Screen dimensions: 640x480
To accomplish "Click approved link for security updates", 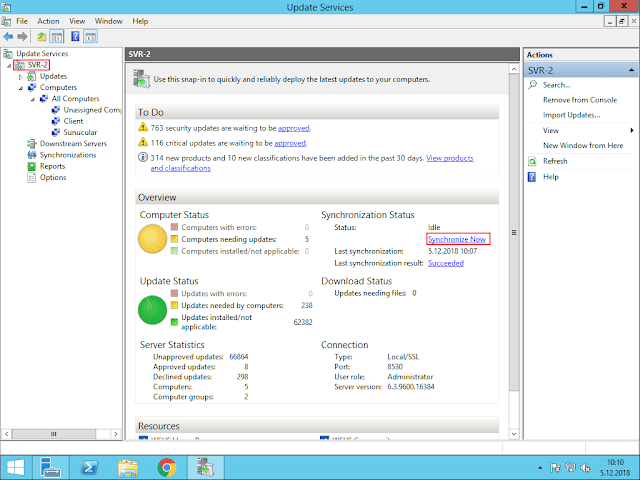I will click(293, 128).
